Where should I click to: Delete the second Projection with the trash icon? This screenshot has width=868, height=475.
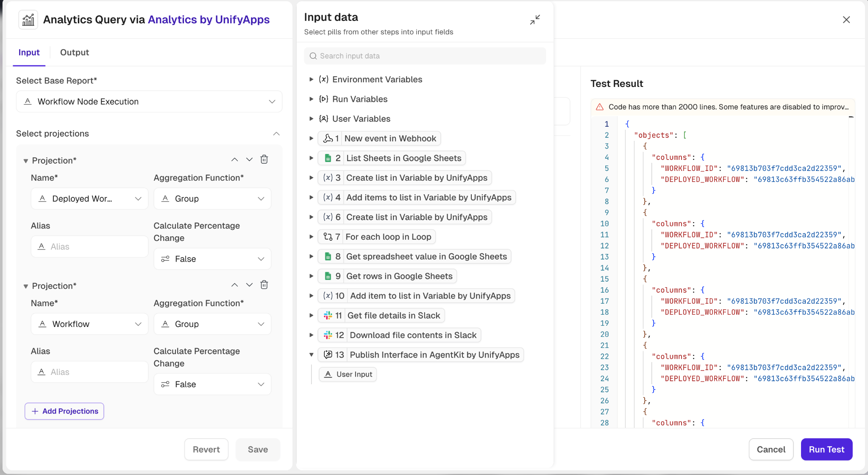(264, 285)
